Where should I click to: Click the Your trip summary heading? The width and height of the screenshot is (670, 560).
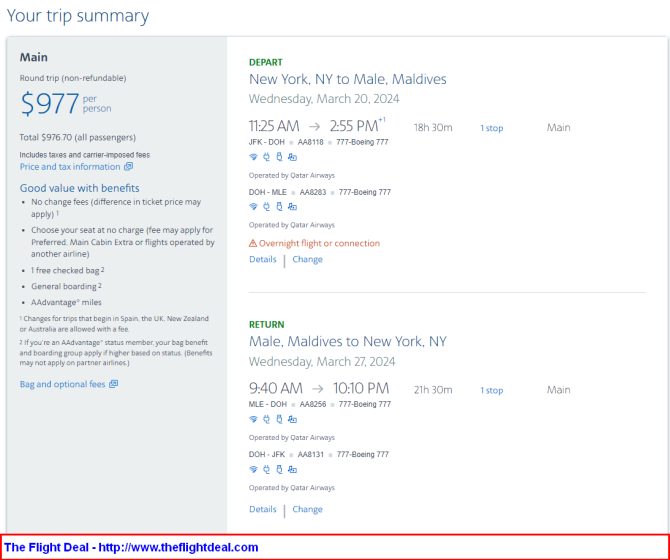click(x=78, y=16)
